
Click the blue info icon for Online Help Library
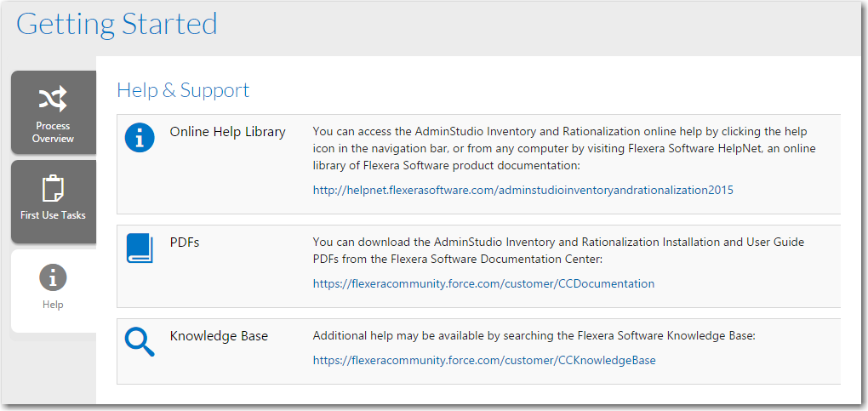(x=140, y=138)
